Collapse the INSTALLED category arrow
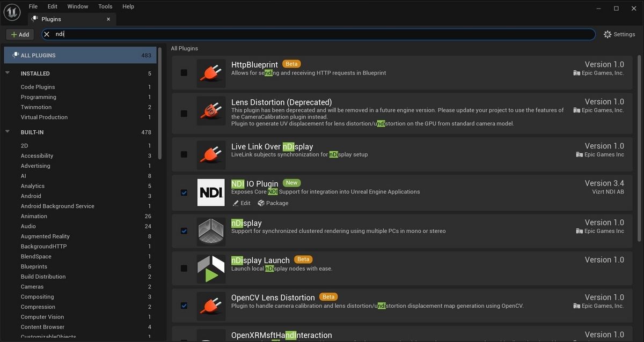Viewport: 644px width, 342px height. coord(8,73)
